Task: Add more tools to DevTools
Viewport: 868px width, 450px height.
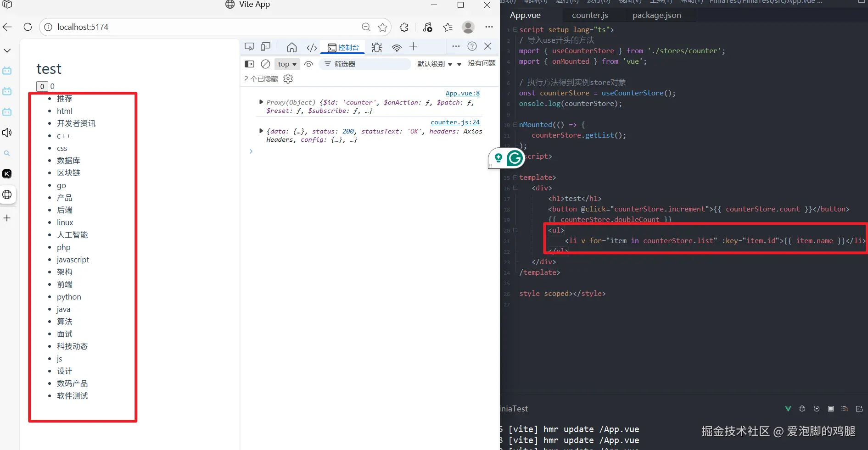Action: [x=413, y=46]
